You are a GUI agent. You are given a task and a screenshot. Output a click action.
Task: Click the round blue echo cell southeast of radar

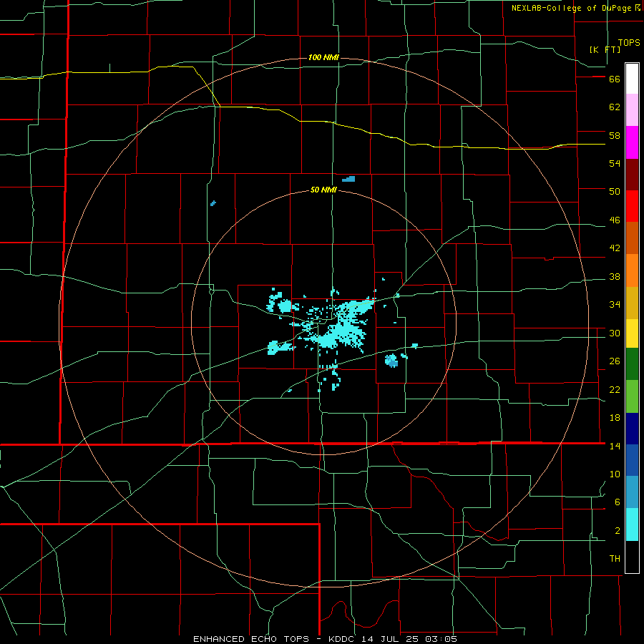(x=391, y=361)
